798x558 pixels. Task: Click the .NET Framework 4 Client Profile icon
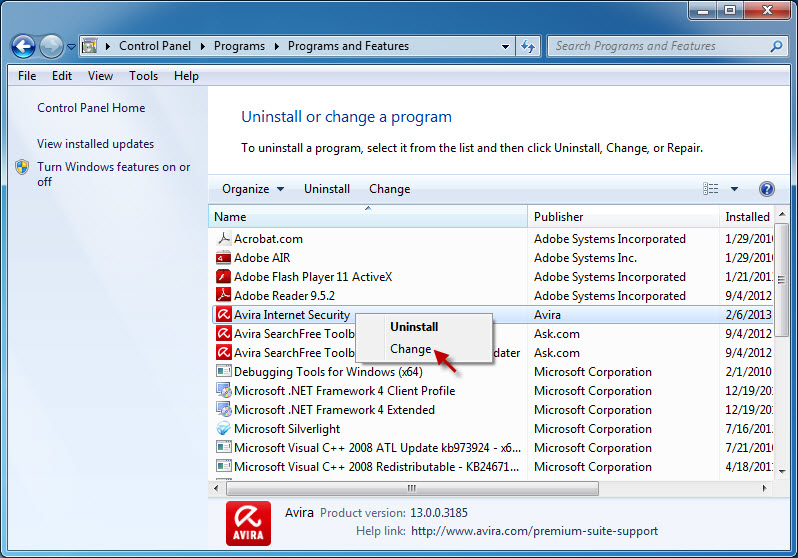(x=223, y=390)
